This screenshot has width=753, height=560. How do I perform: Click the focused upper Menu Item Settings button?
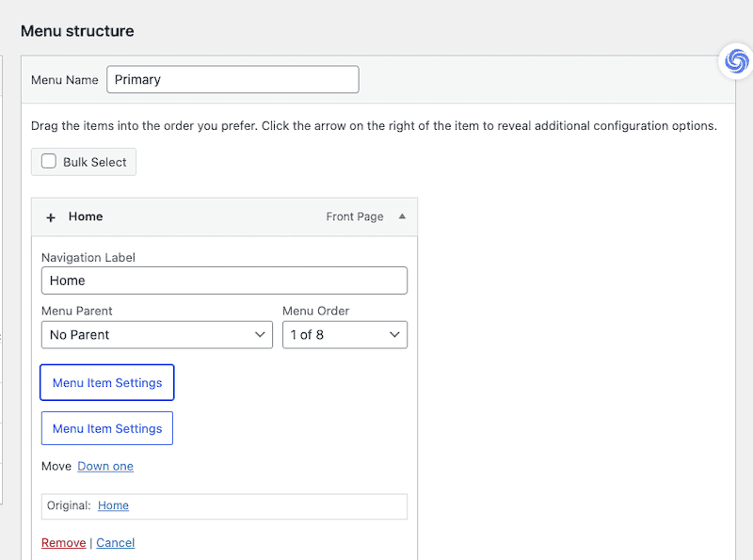107,383
